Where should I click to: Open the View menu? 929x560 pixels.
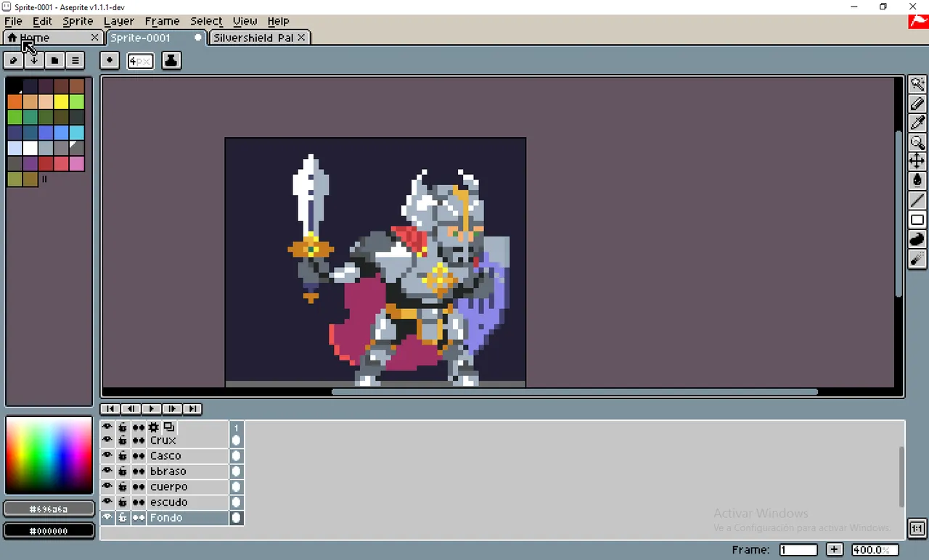245,21
